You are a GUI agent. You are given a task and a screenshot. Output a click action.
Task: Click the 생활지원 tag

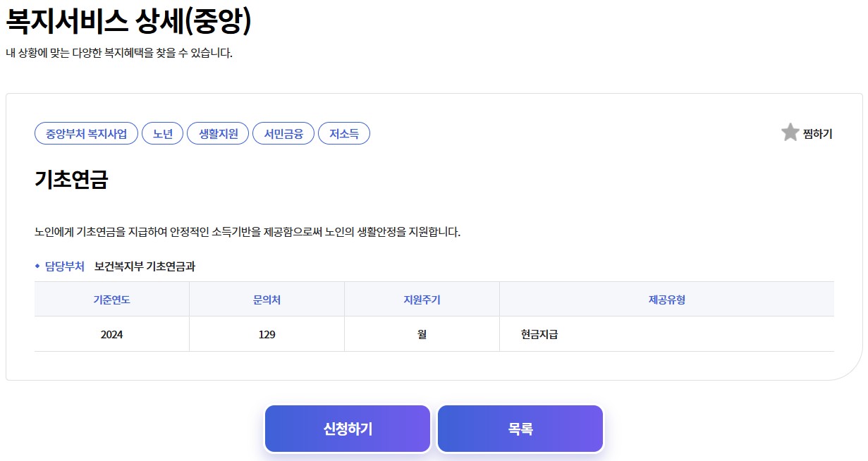coord(217,133)
